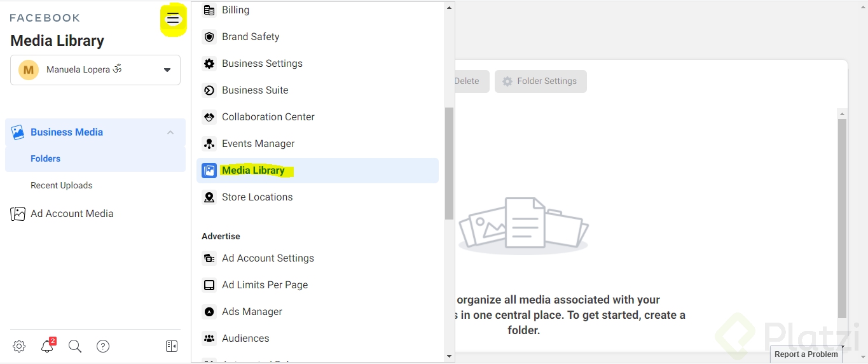This screenshot has width=868, height=364.
Task: Click the Folder Settings button
Action: [541, 81]
